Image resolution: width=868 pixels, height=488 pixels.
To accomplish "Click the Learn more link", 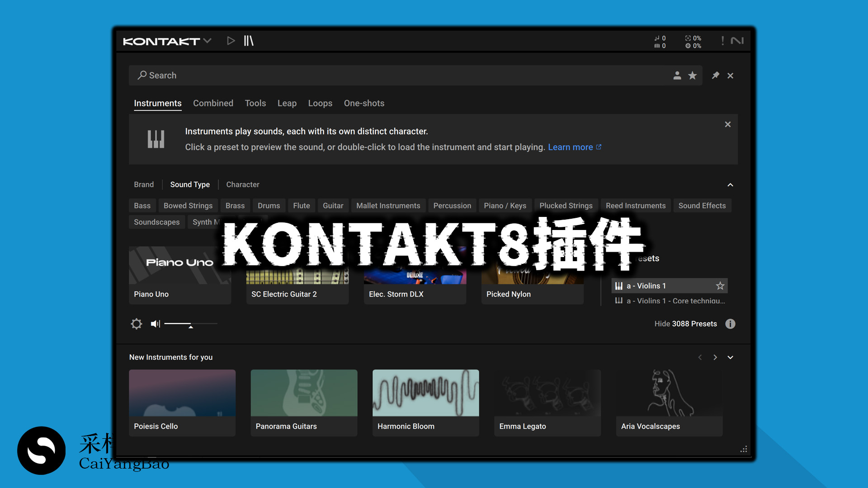I will coord(571,147).
